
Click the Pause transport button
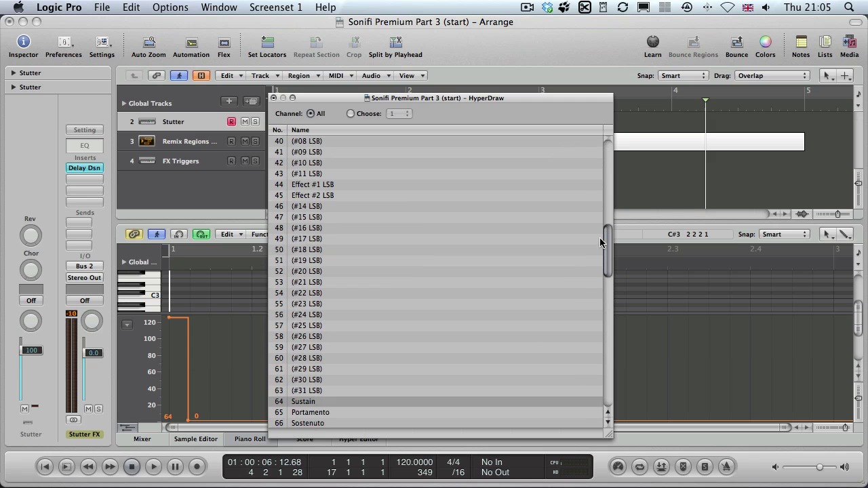point(175,466)
